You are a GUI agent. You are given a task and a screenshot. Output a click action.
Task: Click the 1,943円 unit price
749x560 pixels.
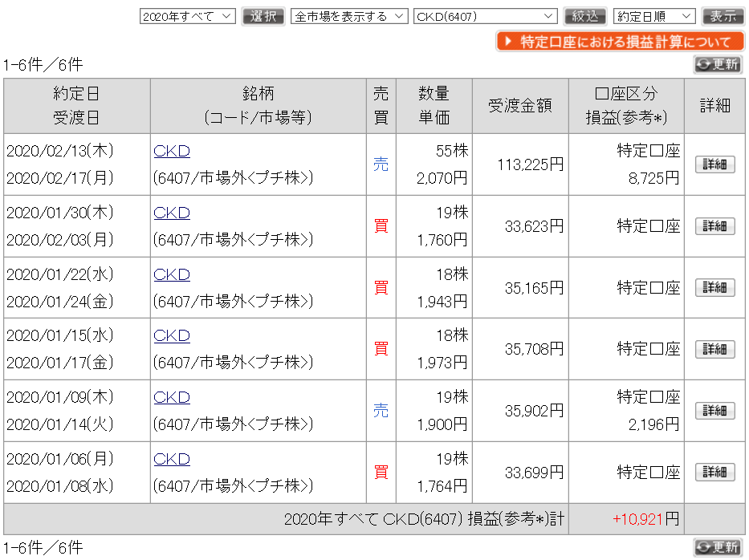[442, 302]
